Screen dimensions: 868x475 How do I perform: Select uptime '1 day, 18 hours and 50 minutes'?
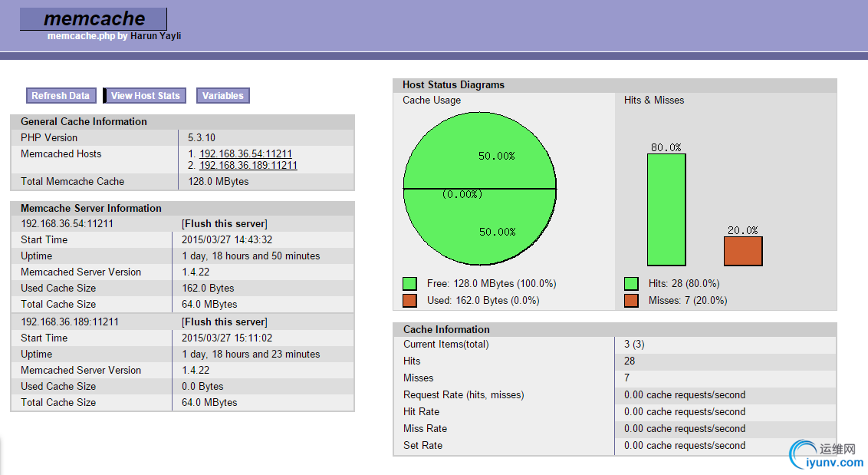tap(251, 256)
